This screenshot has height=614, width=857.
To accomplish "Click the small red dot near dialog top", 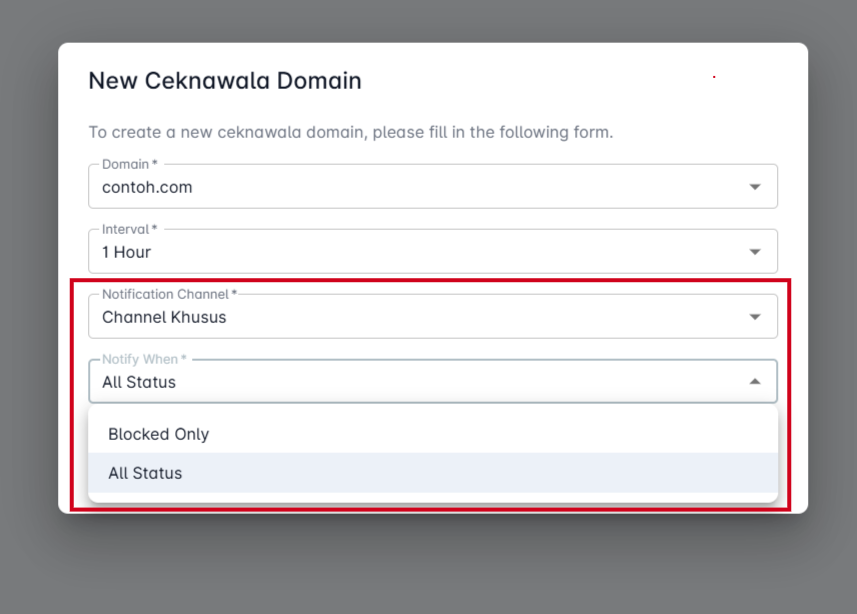I will point(714,77).
